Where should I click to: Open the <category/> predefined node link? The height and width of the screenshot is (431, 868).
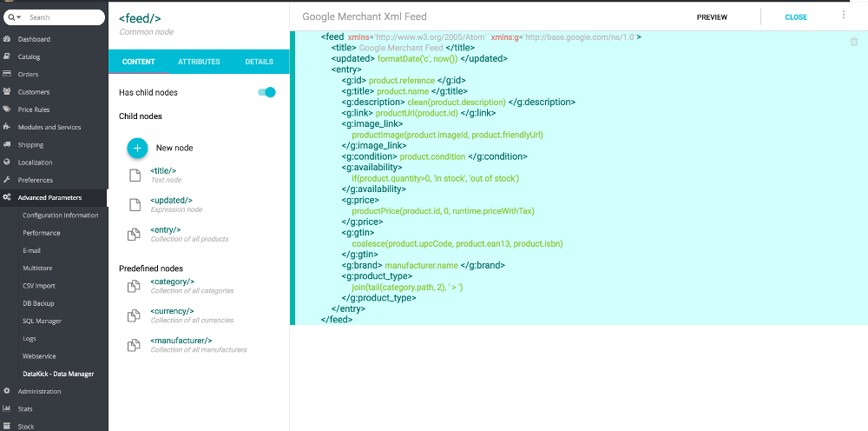[172, 282]
